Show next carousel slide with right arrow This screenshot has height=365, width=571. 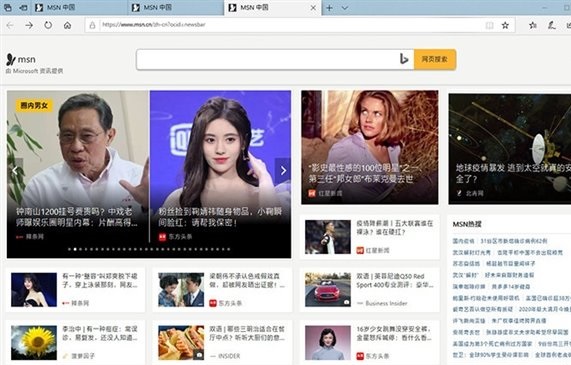click(283, 170)
